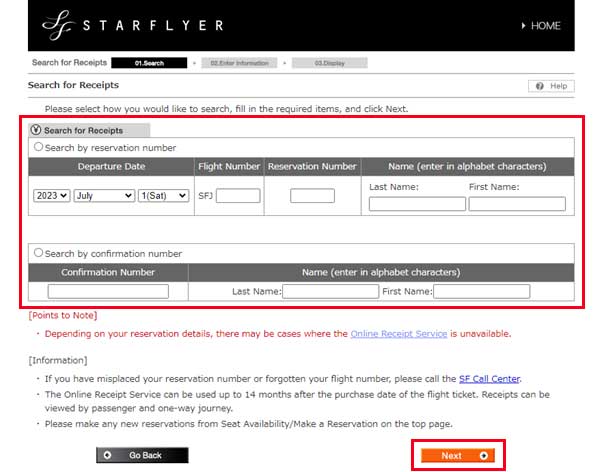This screenshot has height=472, width=600.
Task: Click the Confirmation Number input field
Action: [x=108, y=291]
